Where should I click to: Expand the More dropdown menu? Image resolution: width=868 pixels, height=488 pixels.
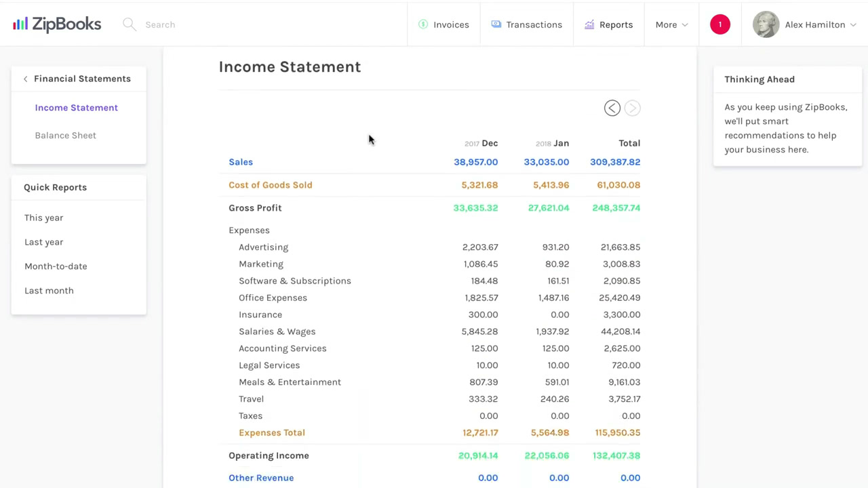(x=671, y=24)
